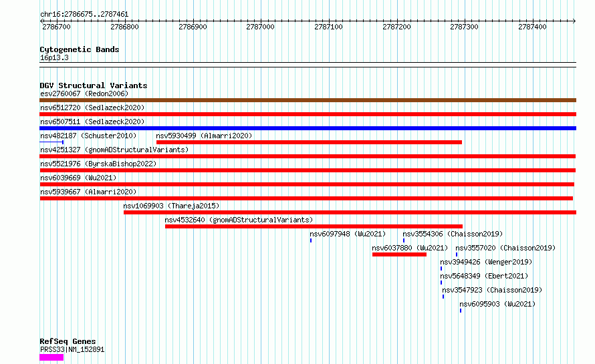Open the nsv3949426 (Wenger2019) label

(486, 262)
